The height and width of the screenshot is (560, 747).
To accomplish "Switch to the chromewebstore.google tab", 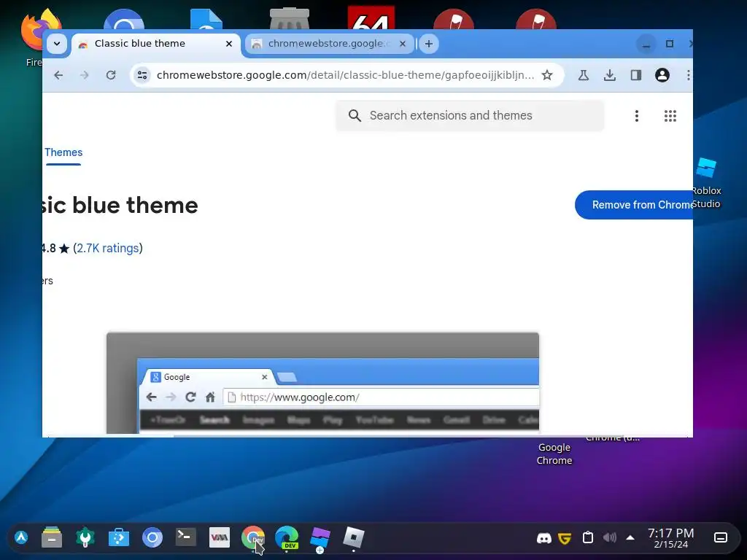I will pos(329,44).
